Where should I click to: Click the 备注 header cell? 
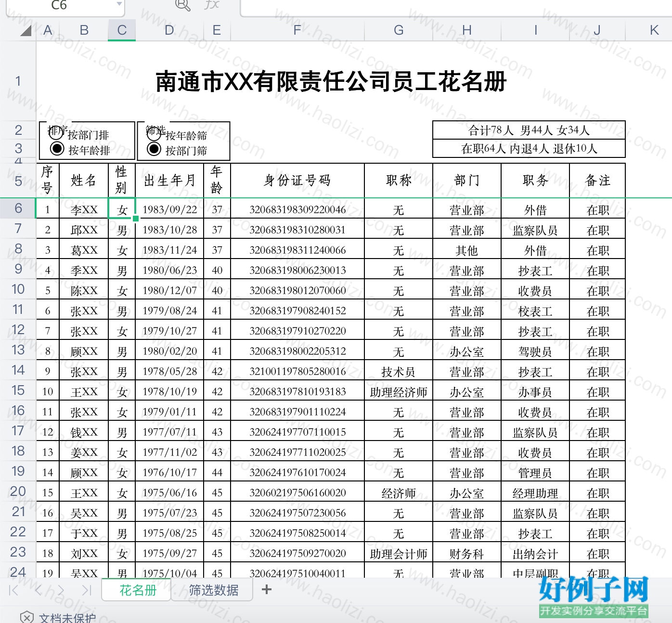[597, 181]
